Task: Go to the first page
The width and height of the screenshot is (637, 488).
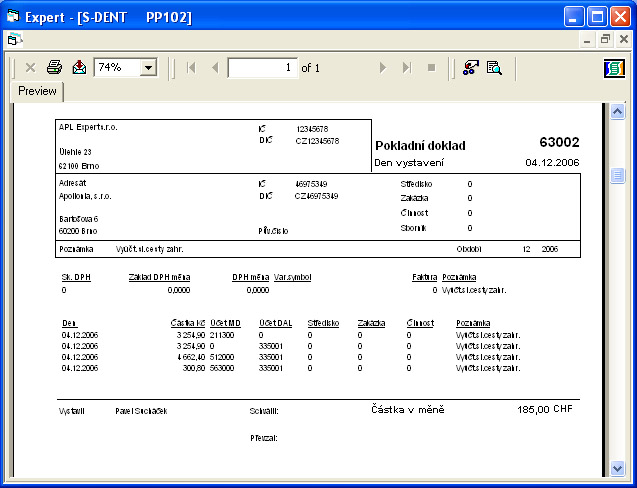Action: click(x=190, y=68)
